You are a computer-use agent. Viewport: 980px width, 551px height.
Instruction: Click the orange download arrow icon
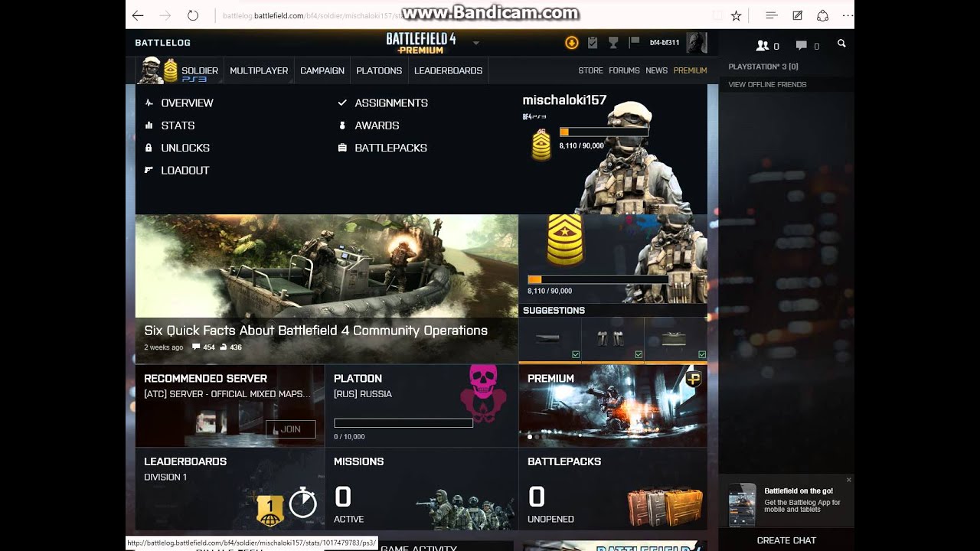point(571,43)
